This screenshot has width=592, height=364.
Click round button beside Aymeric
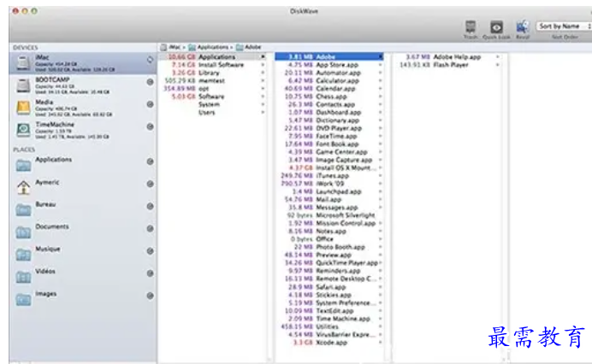point(150,184)
